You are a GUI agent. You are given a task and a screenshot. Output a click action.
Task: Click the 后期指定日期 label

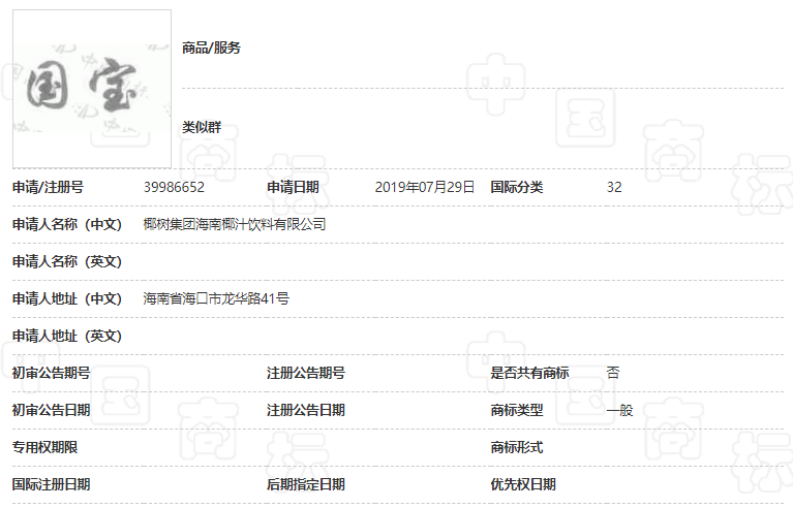306,484
